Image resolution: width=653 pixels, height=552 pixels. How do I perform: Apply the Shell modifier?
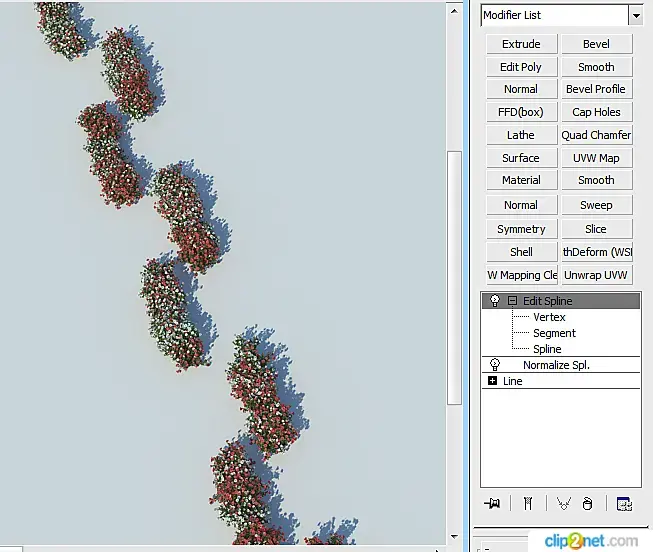(521, 252)
